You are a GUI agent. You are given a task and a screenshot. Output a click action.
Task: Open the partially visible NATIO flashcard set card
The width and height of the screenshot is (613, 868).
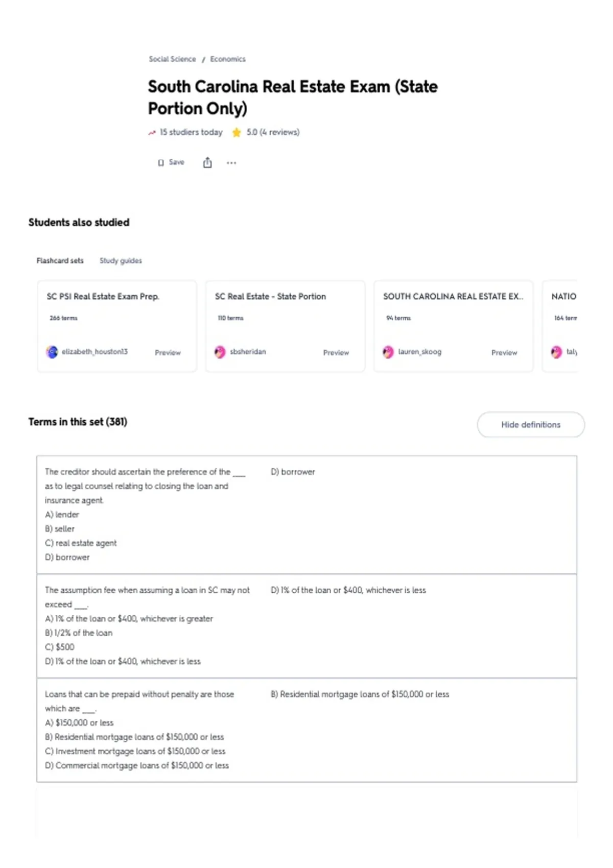point(560,326)
